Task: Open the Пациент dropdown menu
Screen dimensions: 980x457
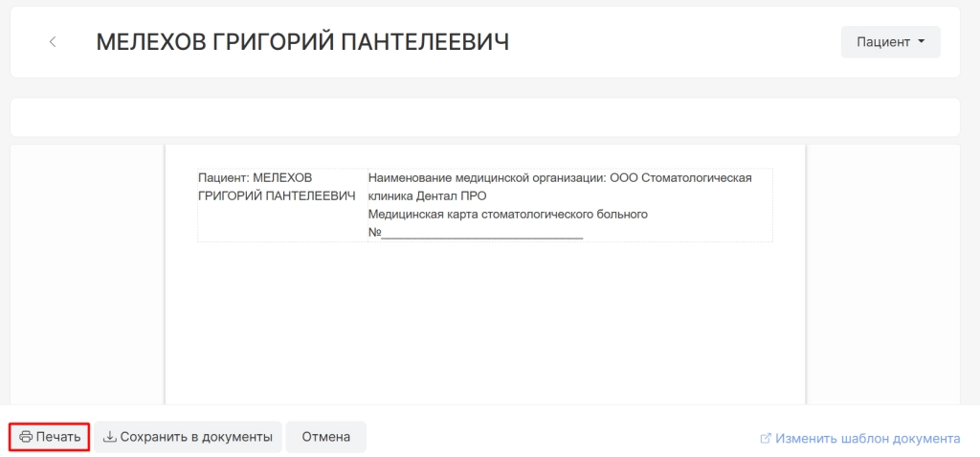Action: [x=889, y=42]
